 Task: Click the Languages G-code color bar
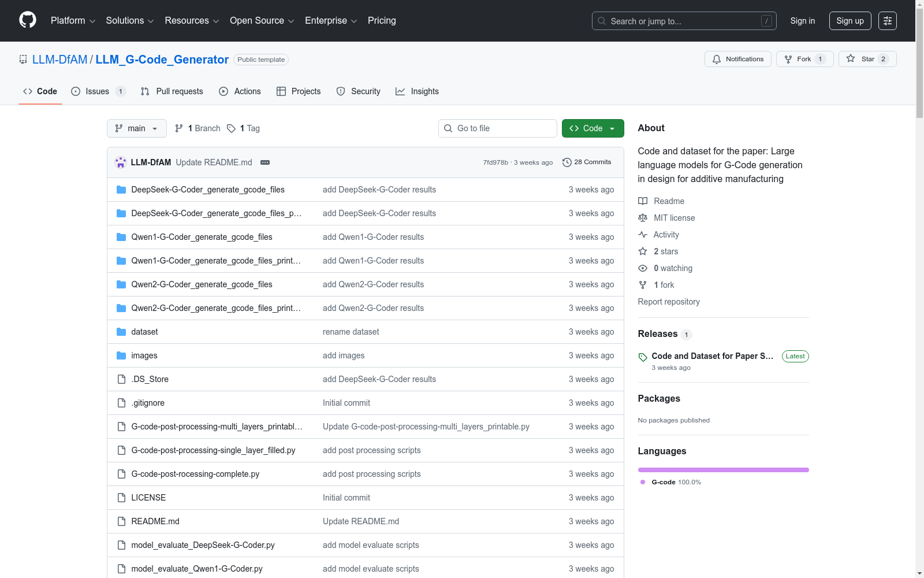pos(724,470)
